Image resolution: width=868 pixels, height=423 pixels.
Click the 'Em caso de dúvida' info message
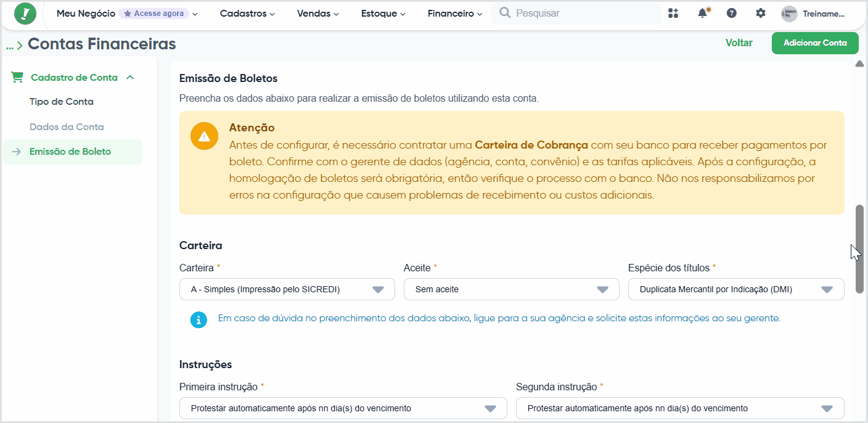pos(499,318)
